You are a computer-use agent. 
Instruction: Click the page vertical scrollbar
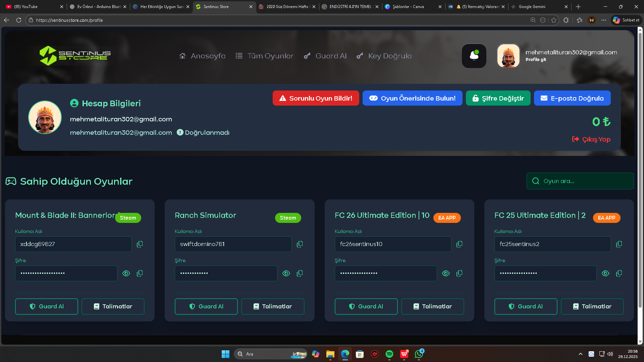tap(640, 170)
